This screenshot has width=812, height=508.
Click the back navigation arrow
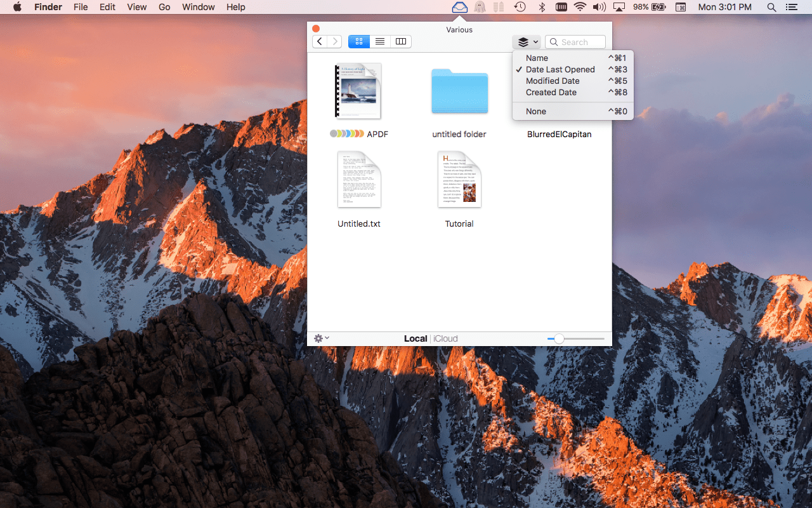pos(319,41)
